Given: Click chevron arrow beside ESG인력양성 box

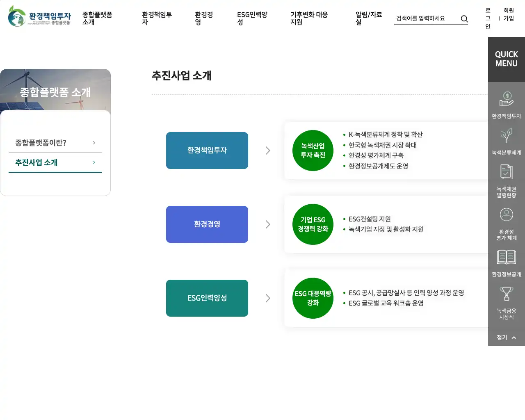Looking at the screenshot, I should [x=268, y=298].
